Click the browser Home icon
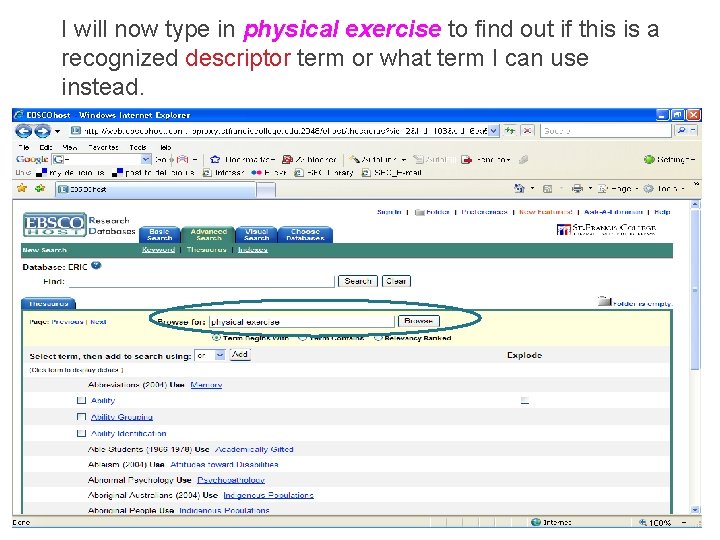Viewport: 720px width, 540px height. 519,188
